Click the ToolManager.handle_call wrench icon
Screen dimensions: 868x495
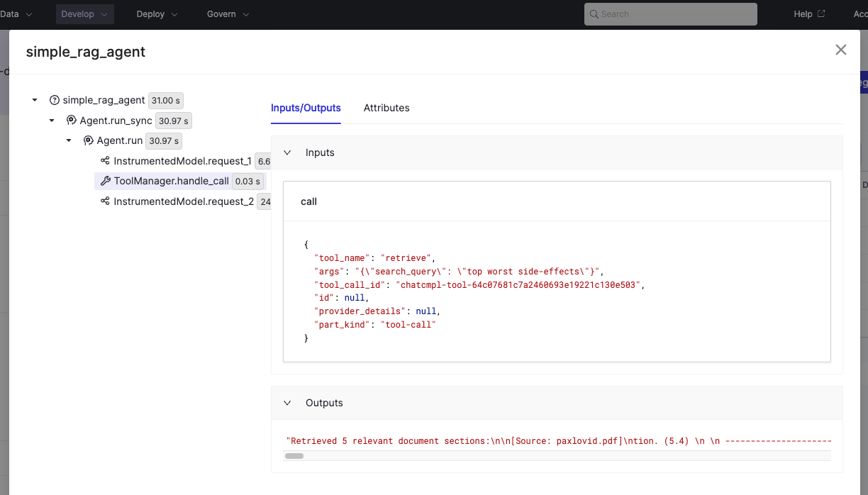[x=105, y=181]
